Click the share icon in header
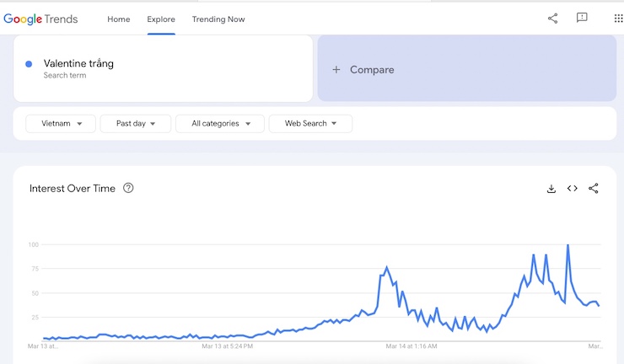This screenshot has width=624, height=364. pyautogui.click(x=553, y=18)
